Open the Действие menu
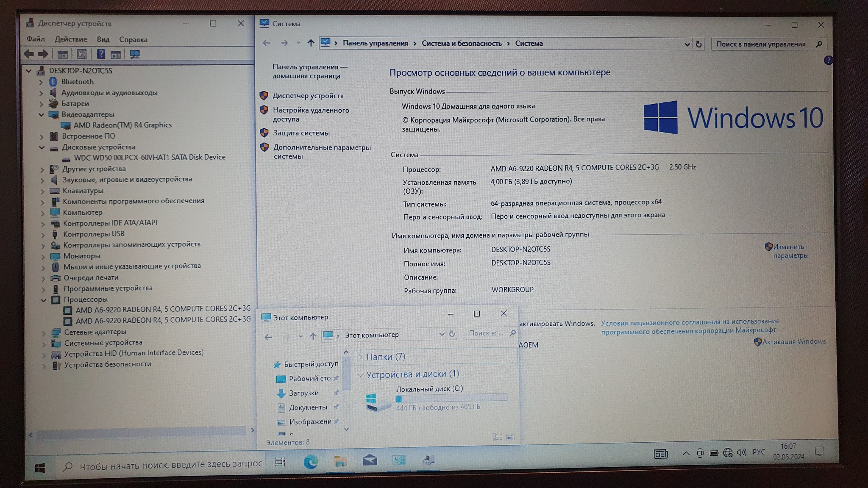Screen dimensions: 868x488 pos(71,39)
